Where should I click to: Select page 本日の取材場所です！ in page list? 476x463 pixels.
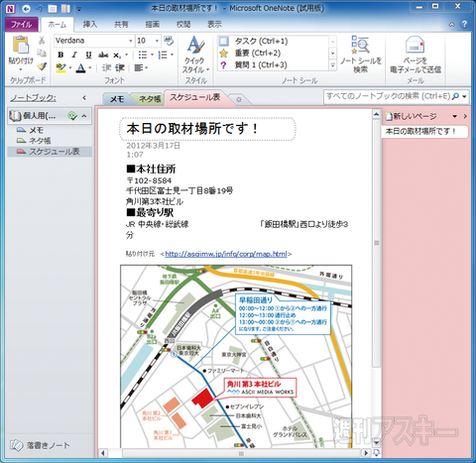pos(424,132)
